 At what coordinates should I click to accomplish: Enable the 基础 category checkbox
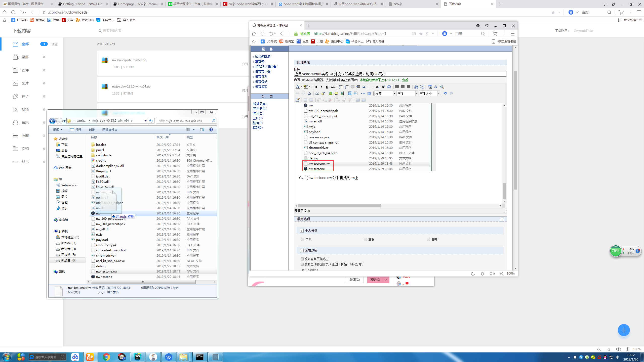click(366, 240)
